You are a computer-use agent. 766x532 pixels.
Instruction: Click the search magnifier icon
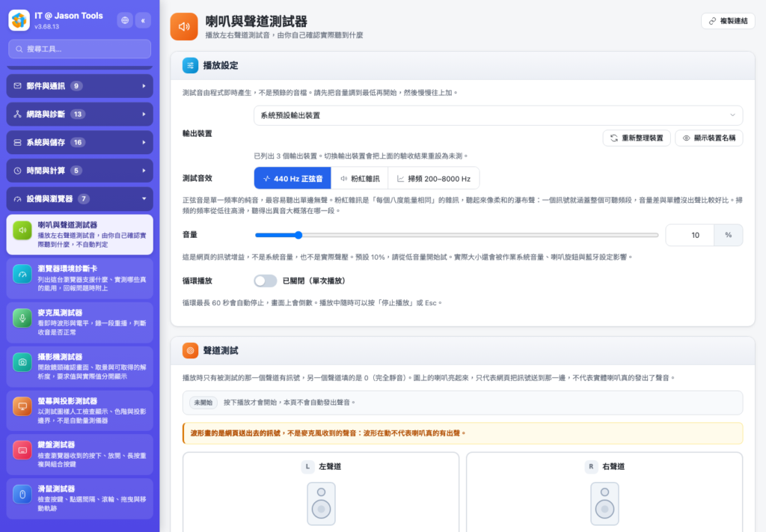(19, 49)
